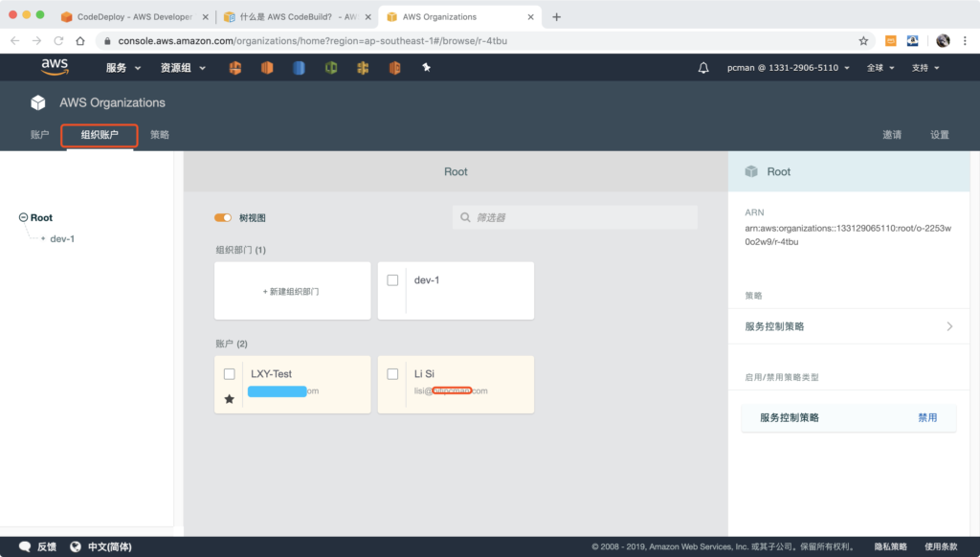This screenshot has height=557, width=980.
Task: Open the 资源组 resource groups dropdown
Action: [x=183, y=68]
